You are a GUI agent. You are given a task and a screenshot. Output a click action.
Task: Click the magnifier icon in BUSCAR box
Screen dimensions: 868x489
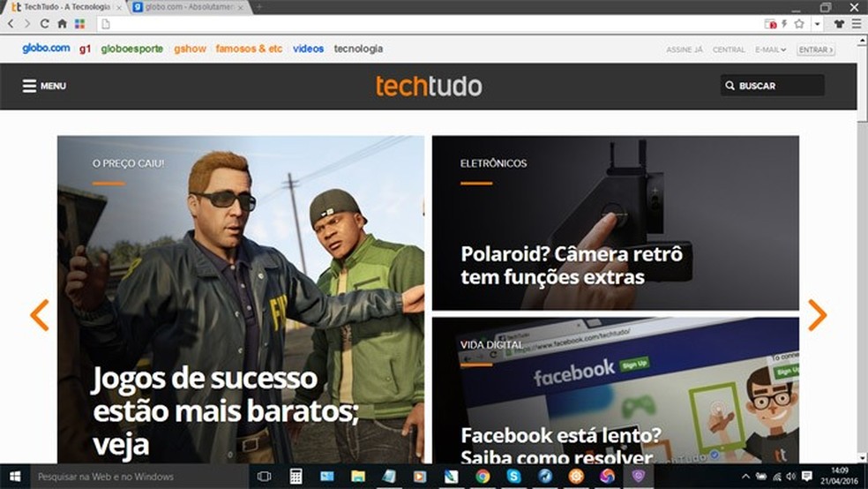(x=730, y=86)
